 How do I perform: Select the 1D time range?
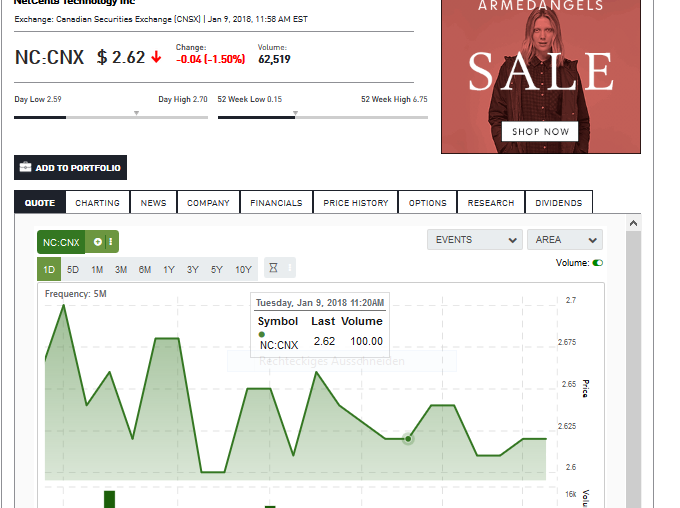49,269
